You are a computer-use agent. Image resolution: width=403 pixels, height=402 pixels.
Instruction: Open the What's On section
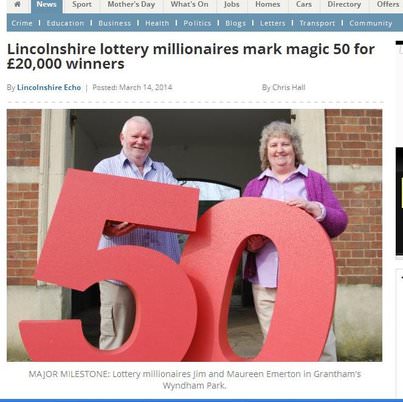[x=189, y=5]
